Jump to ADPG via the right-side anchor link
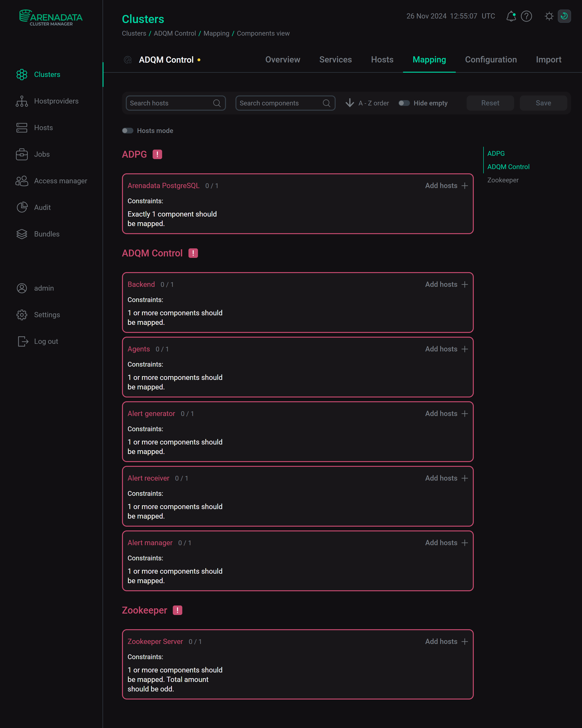 pyautogui.click(x=496, y=153)
